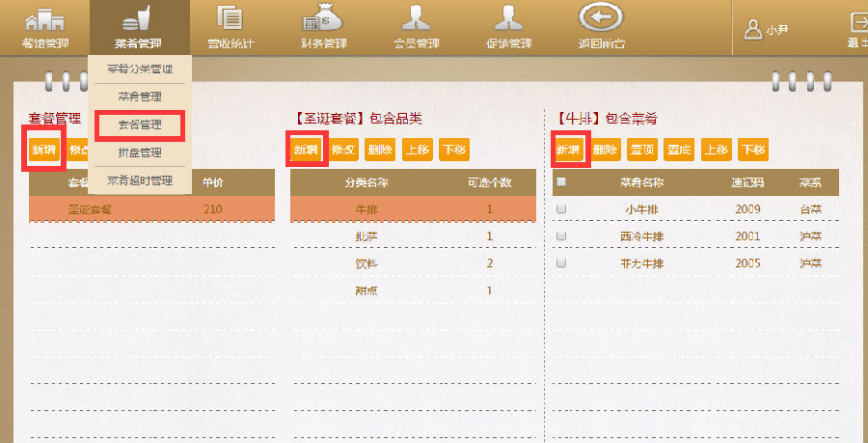The height and width of the screenshot is (443, 868).
Task: Select 拼盘管理 menu entry
Action: (x=140, y=152)
